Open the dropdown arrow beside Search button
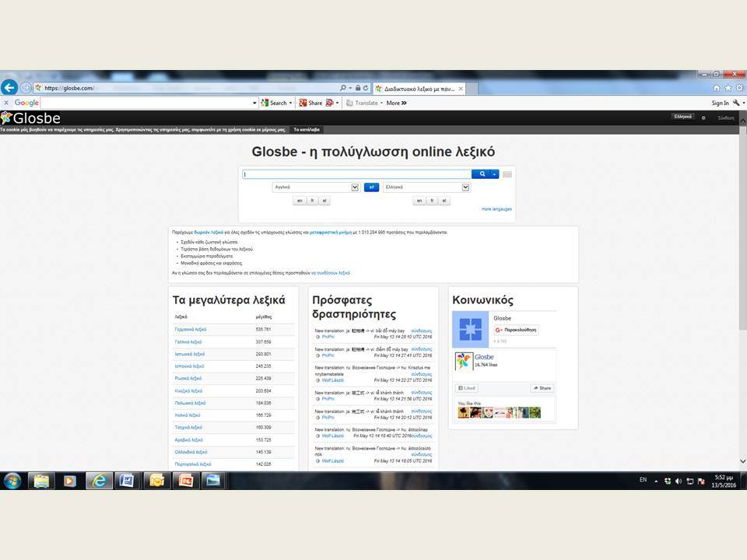The width and height of the screenshot is (747, 560). [290, 103]
